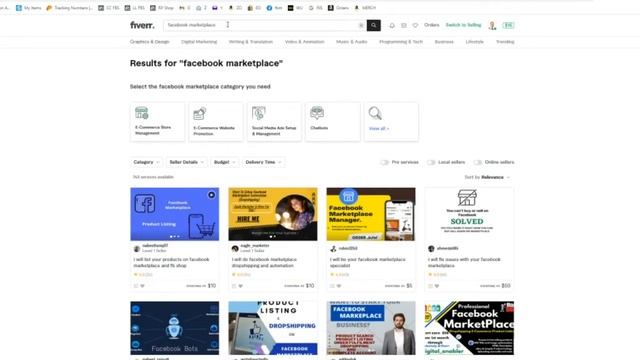Screen dimensions: 640x360
Task: Add dropshipping and automation gig to list icon
Action: [x=234, y=286]
